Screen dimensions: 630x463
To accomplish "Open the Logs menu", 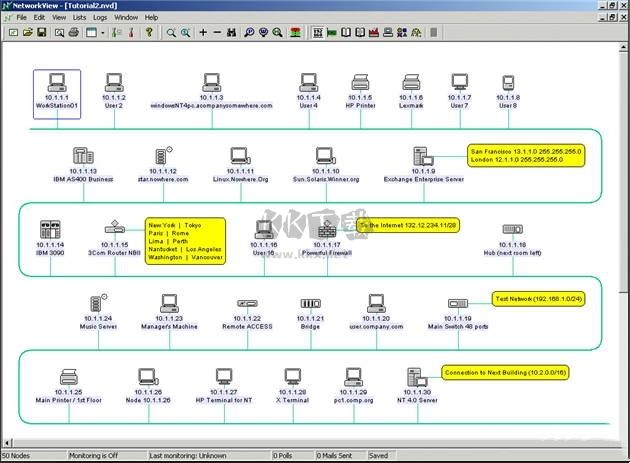I will point(101,17).
